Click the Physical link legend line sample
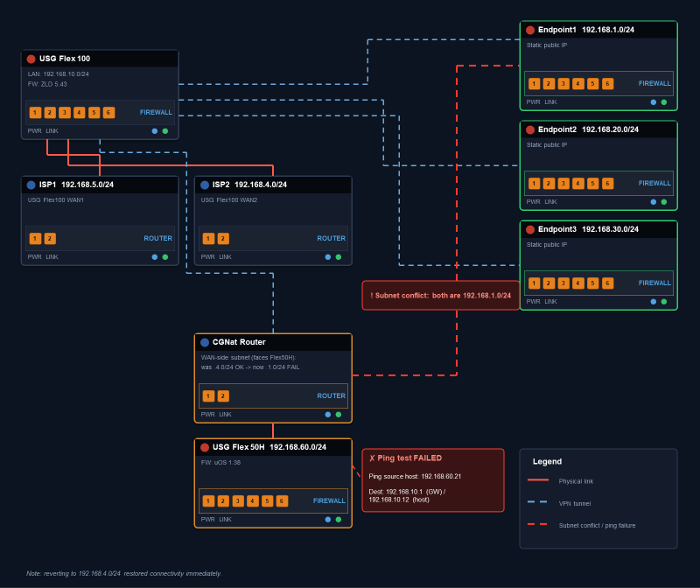 click(x=538, y=480)
